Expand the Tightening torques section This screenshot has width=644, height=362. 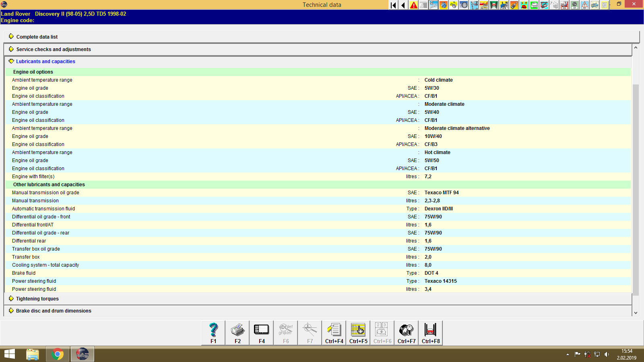click(x=37, y=298)
